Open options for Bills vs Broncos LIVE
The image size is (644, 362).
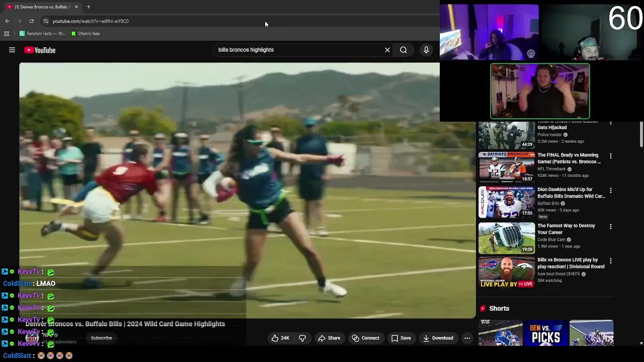(611, 261)
